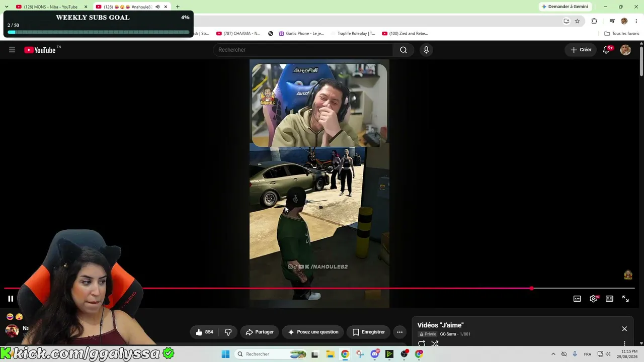Click the Partager share button
This screenshot has height=362, width=644.
260,332
